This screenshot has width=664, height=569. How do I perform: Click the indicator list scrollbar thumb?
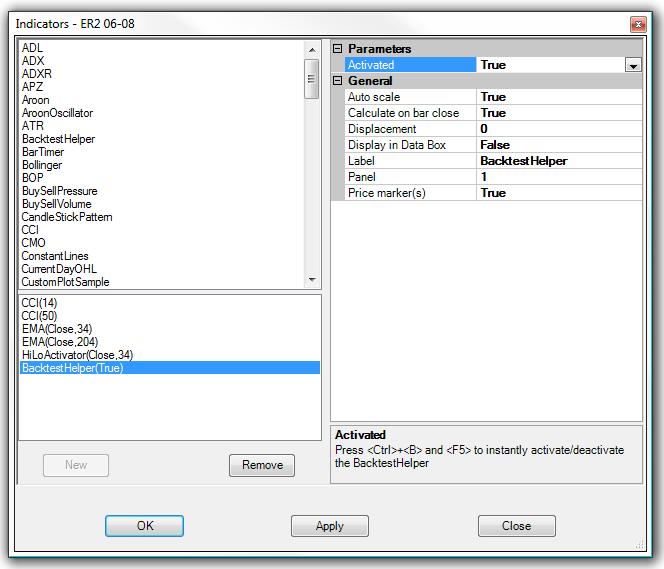(312, 79)
